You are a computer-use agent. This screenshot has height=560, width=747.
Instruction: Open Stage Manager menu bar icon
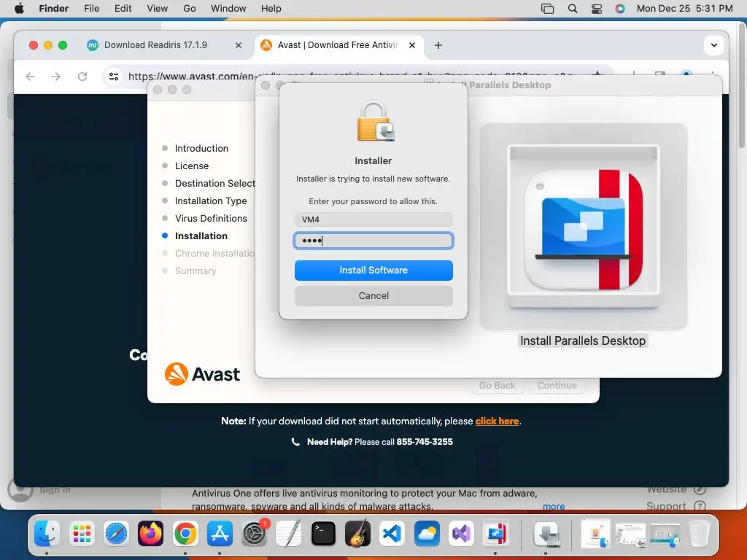(548, 8)
